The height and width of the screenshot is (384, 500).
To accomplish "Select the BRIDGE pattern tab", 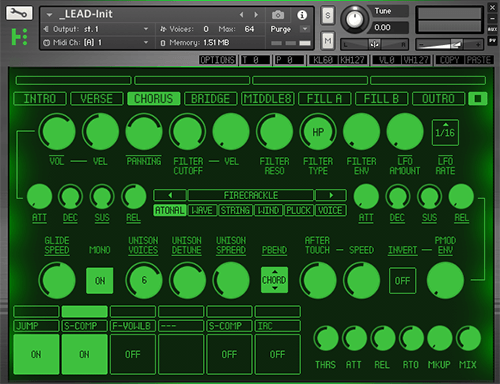I will (210, 99).
